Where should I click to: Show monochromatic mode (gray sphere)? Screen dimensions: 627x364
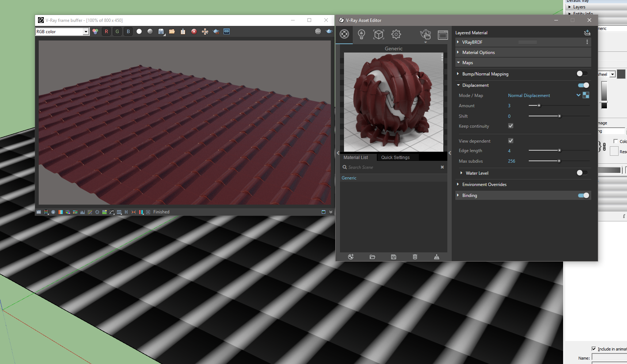[150, 31]
